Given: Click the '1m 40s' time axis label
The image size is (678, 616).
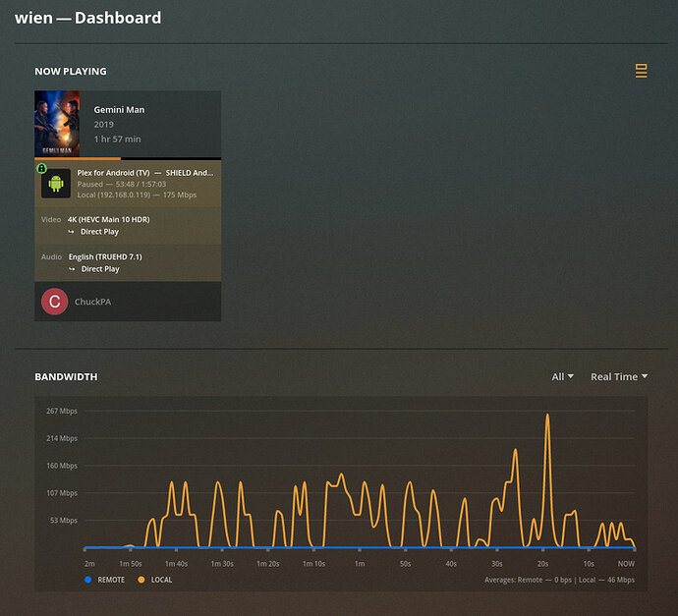Looking at the screenshot, I should tap(177, 564).
